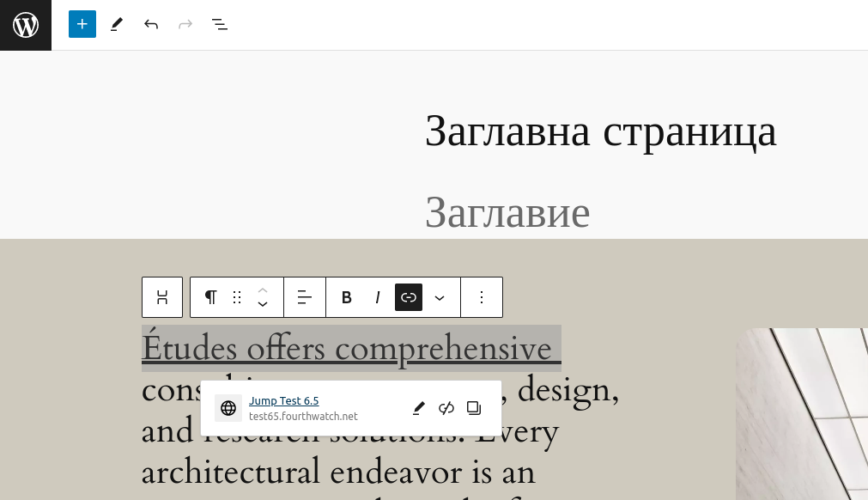868x500 pixels.
Task: Select the Tools pencil in top bar
Action: (x=117, y=24)
